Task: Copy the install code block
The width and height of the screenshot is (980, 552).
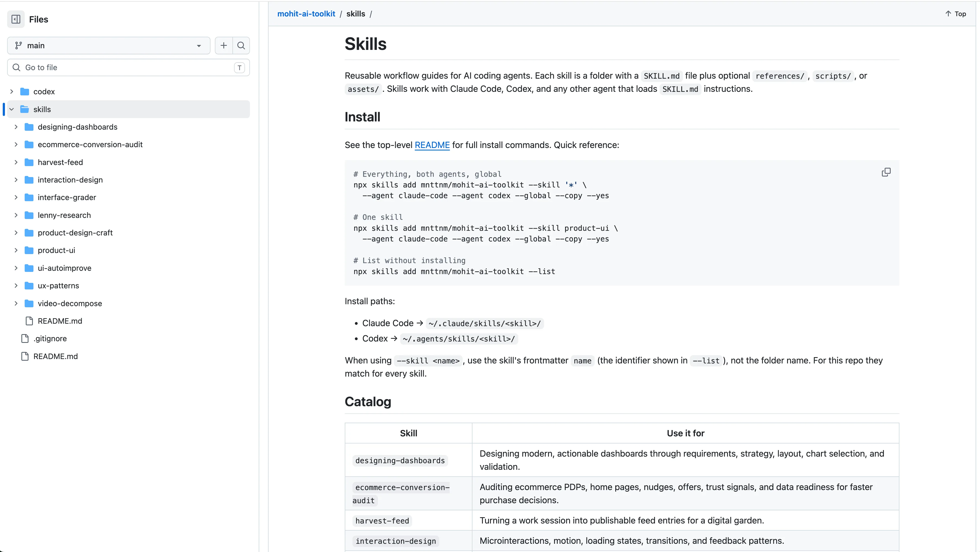Action: 886,172
